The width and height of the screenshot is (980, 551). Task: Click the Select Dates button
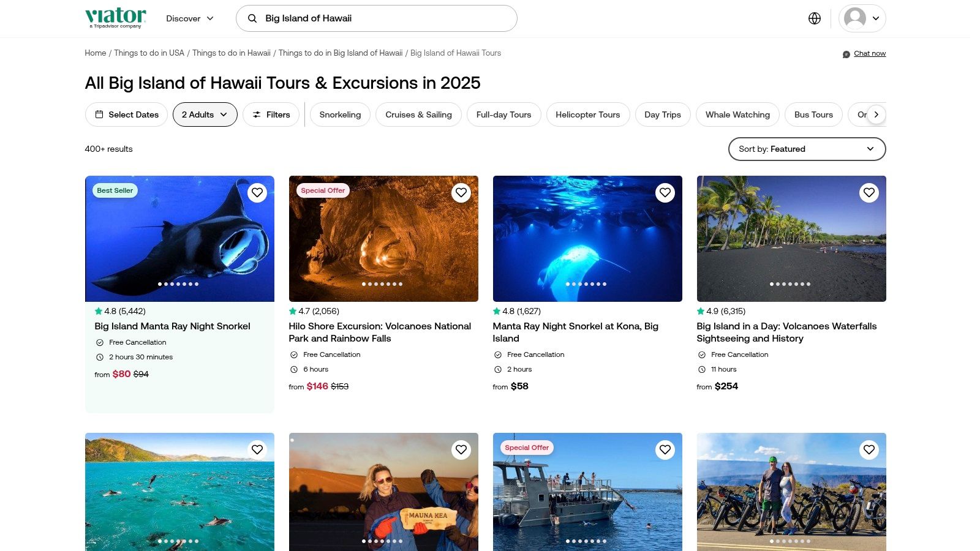[126, 114]
